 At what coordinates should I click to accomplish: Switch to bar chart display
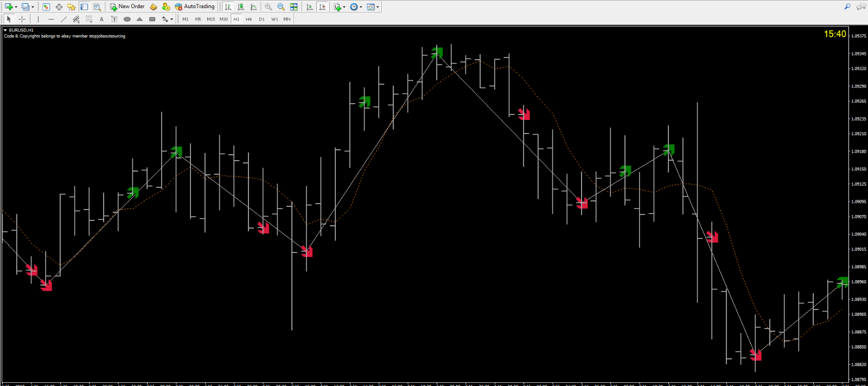click(x=228, y=7)
